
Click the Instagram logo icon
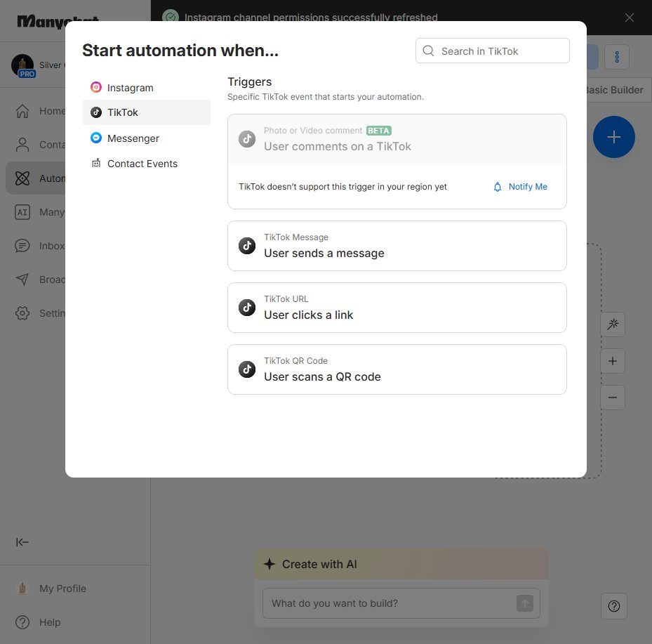[x=96, y=87]
